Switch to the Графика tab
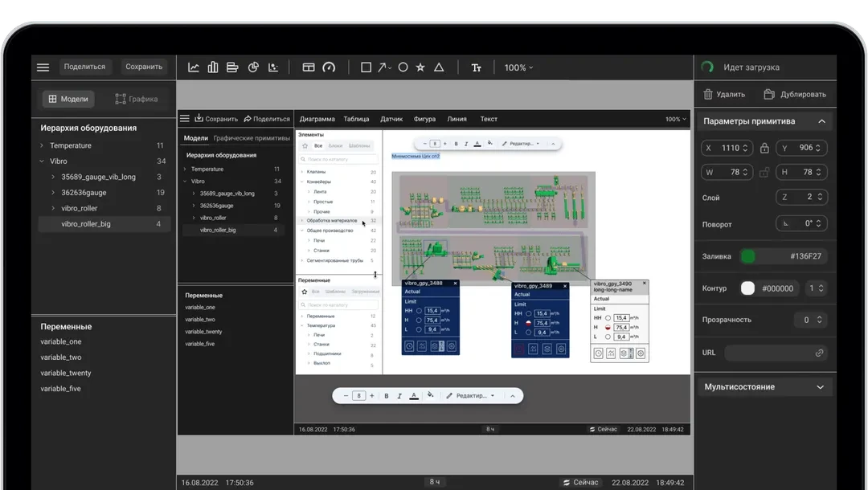The height and width of the screenshot is (490, 868). point(137,99)
